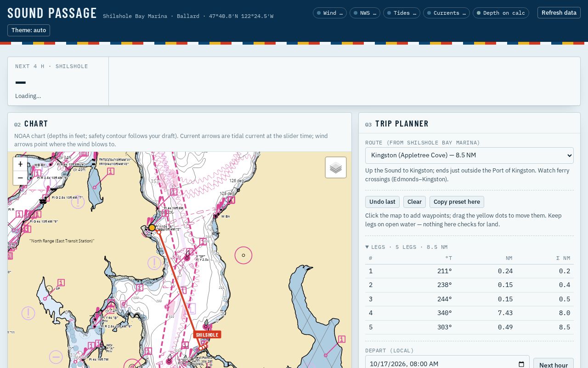The width and height of the screenshot is (588, 368).
Task: Click the Tides status pill
Action: 401,13
